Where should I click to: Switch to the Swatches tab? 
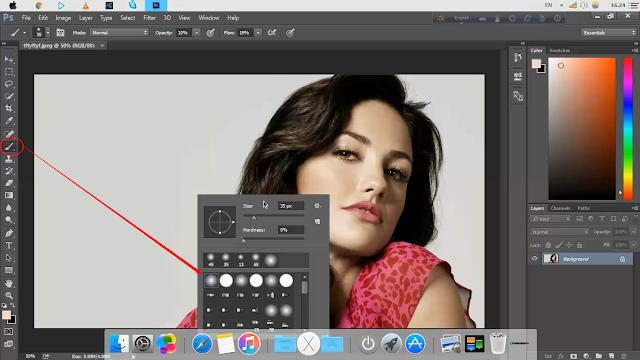559,51
